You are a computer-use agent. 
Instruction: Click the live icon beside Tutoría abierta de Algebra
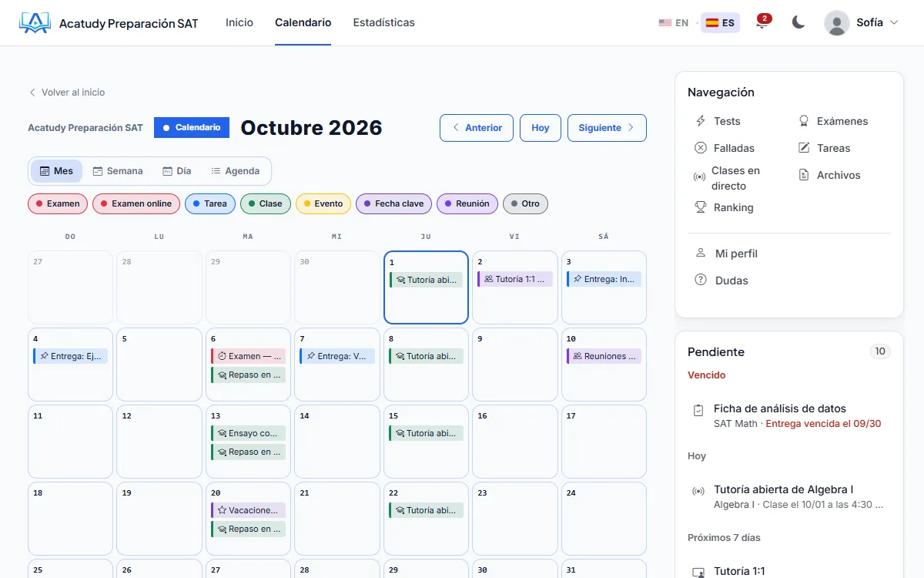(x=698, y=491)
